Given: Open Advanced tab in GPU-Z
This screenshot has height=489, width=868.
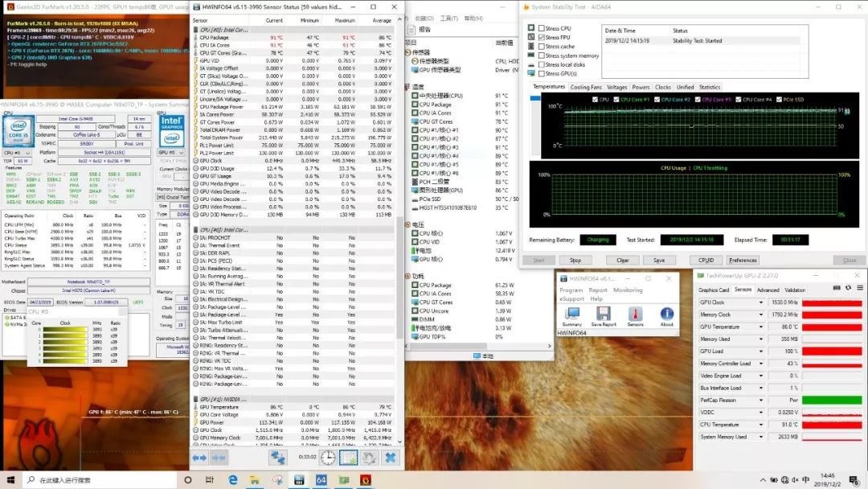Looking at the screenshot, I should 768,290.
